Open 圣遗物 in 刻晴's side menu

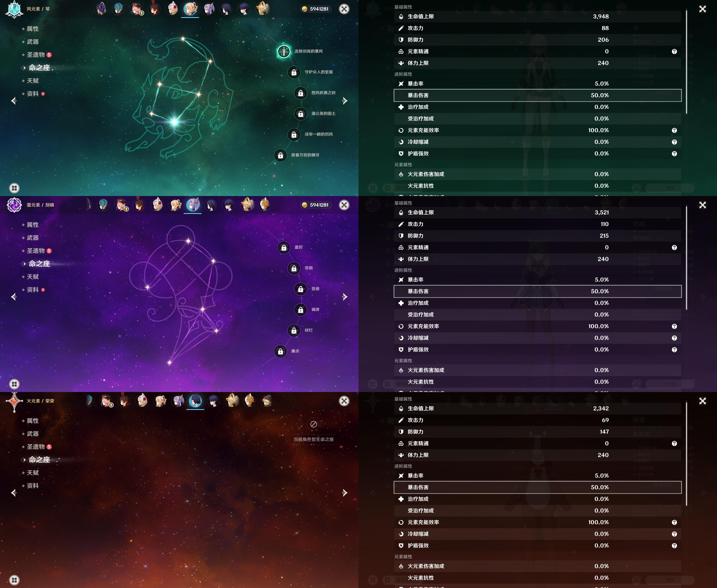36,251
